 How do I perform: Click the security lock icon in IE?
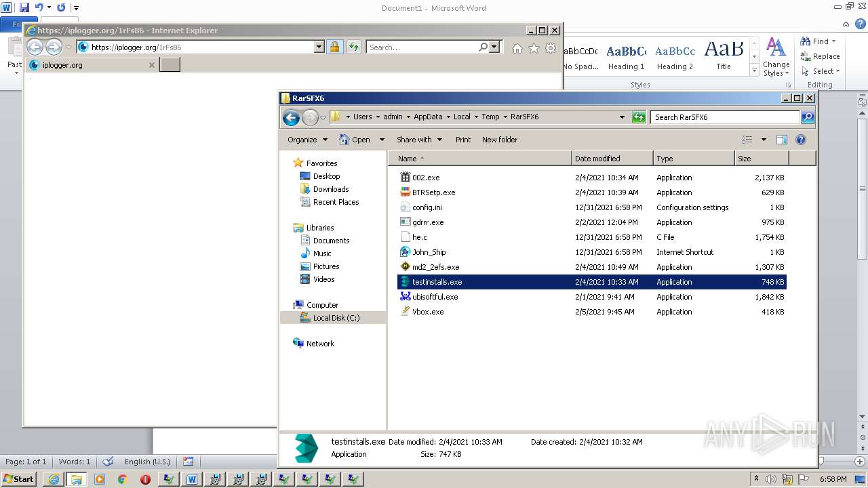pos(334,47)
